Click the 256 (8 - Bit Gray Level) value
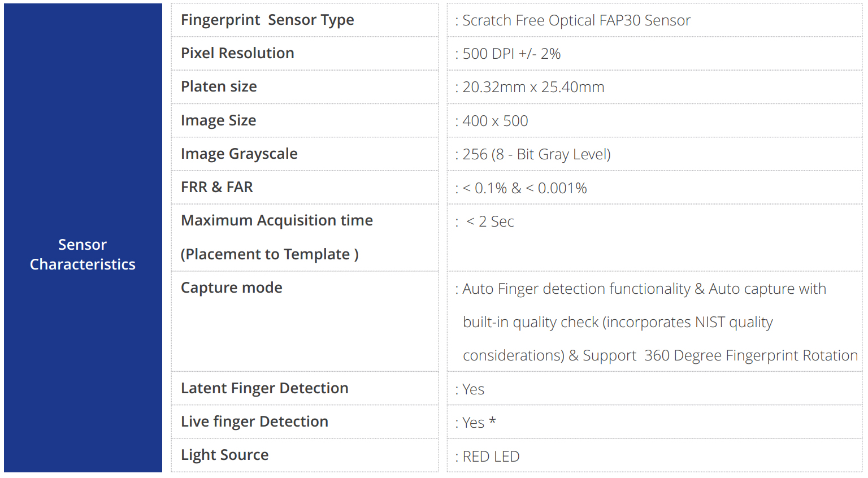 click(x=536, y=155)
